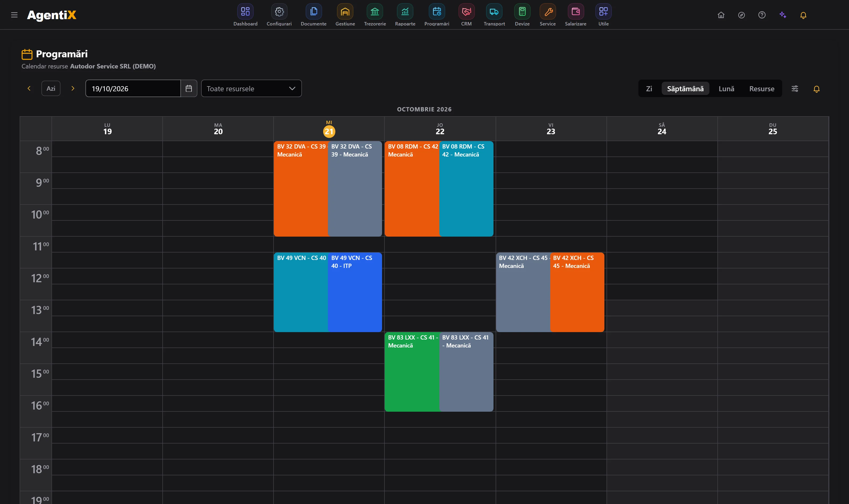The image size is (849, 504).
Task: Open blue BV 49 VCN ITP appointment
Action: point(355,292)
